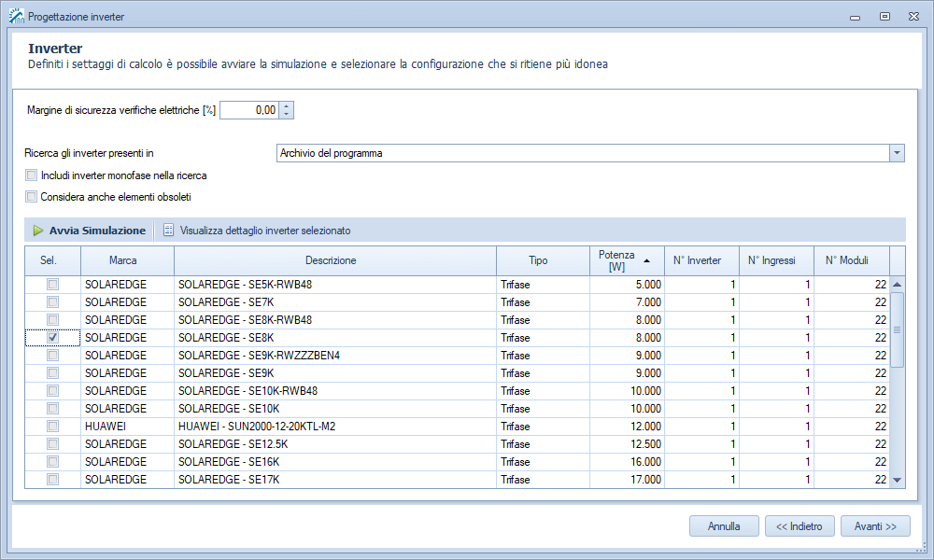
Task: Sort table by Marca column header
Action: click(127, 260)
